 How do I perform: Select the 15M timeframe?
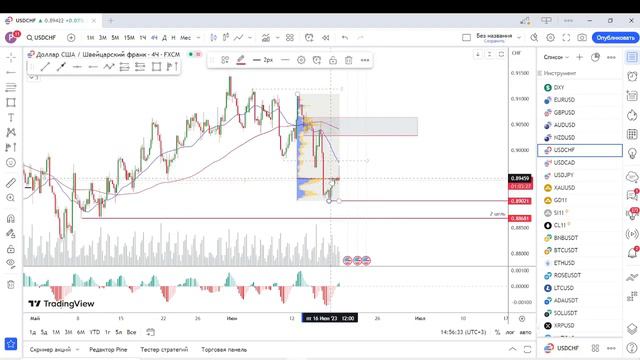(x=129, y=38)
